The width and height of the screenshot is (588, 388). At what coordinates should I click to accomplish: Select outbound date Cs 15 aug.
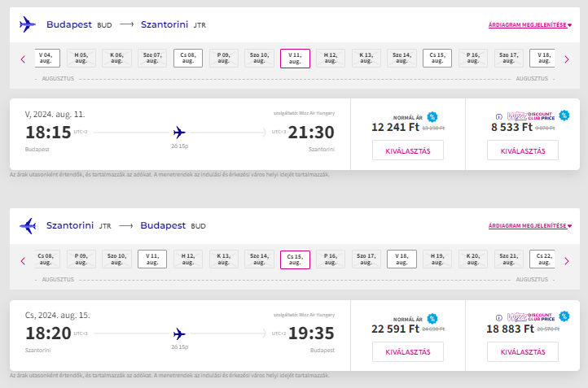437,58
